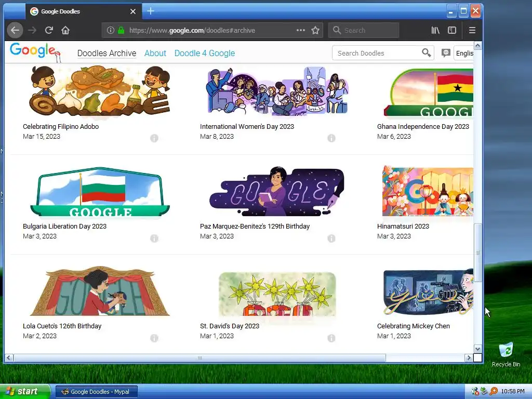Click the vertical scrollbar up arrow
The height and width of the screenshot is (399, 532).
tap(478, 46)
